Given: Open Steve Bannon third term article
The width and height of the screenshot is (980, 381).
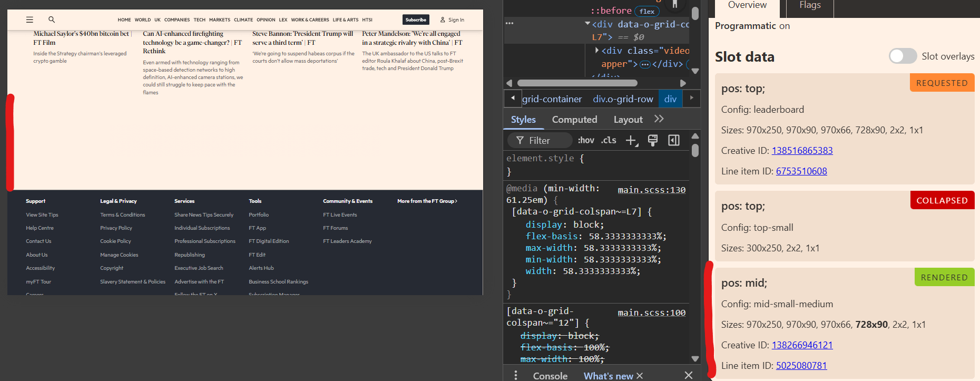Looking at the screenshot, I should [302, 38].
